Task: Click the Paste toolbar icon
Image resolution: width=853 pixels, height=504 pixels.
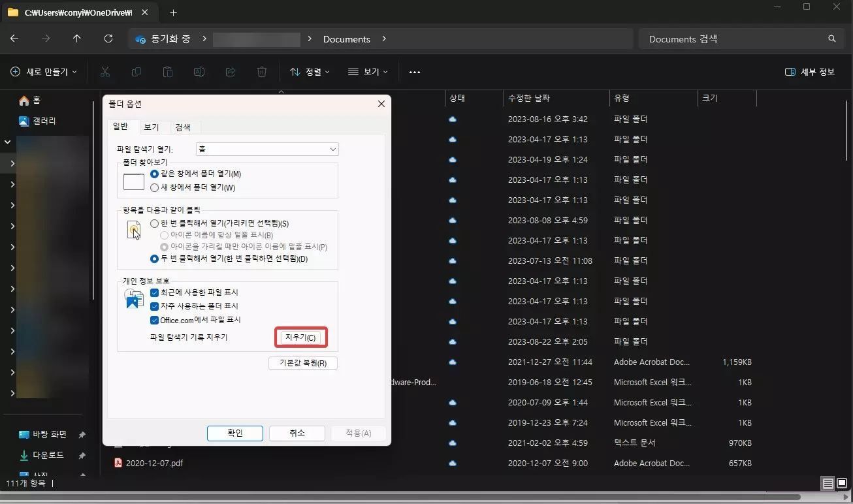Action: (x=167, y=72)
